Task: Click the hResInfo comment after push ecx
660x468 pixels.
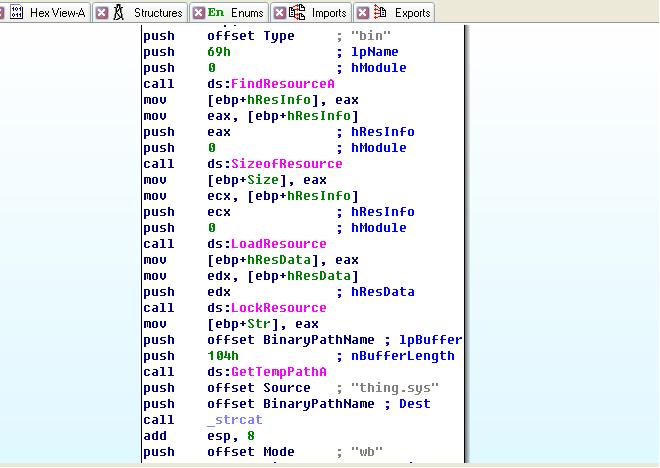Action: pyautogui.click(x=383, y=212)
